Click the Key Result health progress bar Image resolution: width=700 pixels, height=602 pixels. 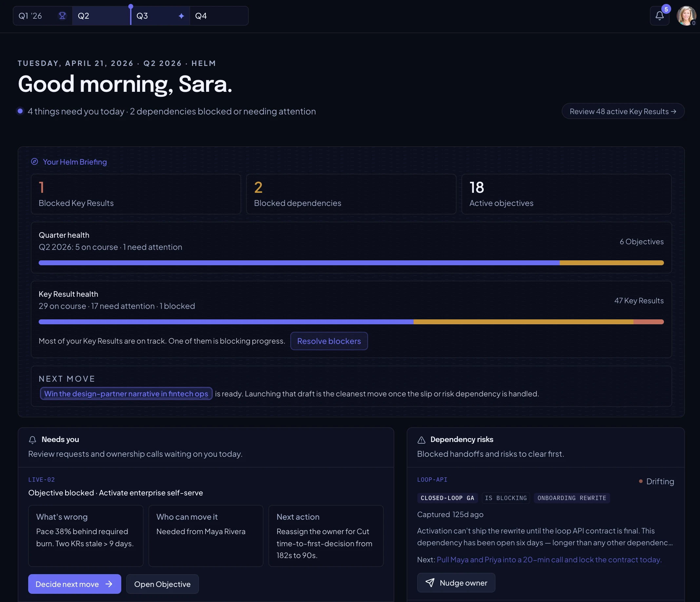[351, 322]
